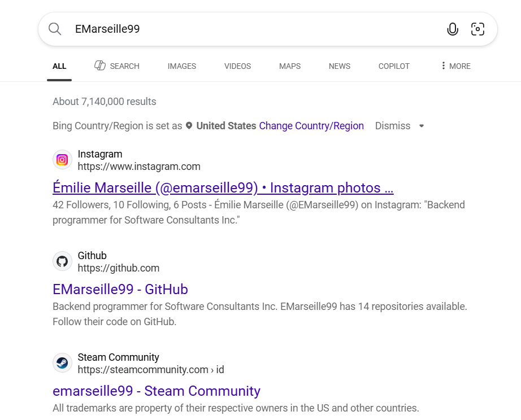Open the Maps tab
Screen dimensions: 521x420
[x=289, y=66]
